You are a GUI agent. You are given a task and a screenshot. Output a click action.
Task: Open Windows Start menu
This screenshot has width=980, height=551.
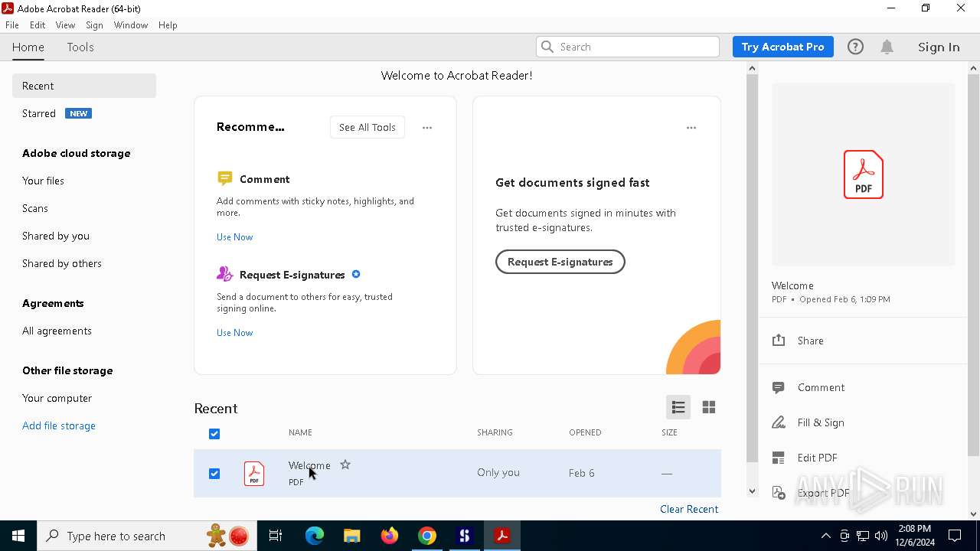pos(18,536)
